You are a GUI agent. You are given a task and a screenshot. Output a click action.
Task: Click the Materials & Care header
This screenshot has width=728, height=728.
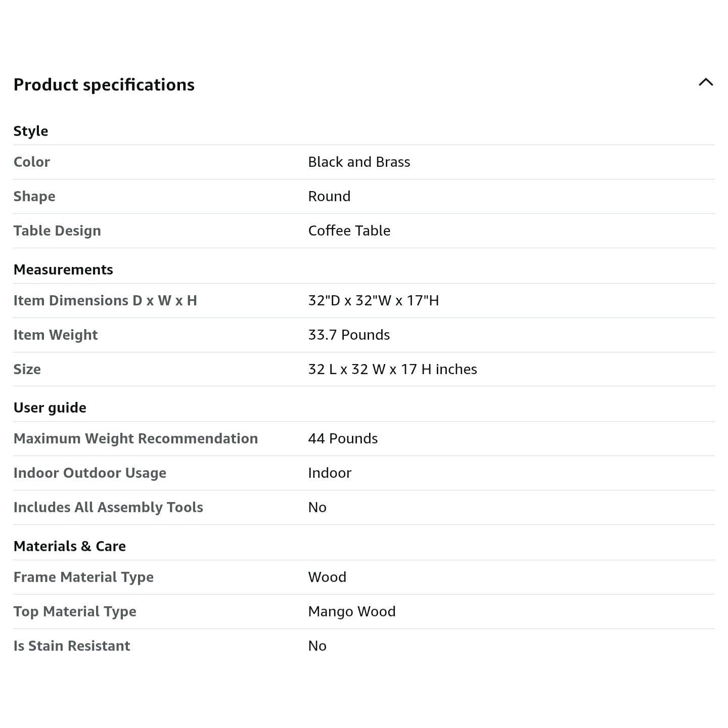pos(70,546)
